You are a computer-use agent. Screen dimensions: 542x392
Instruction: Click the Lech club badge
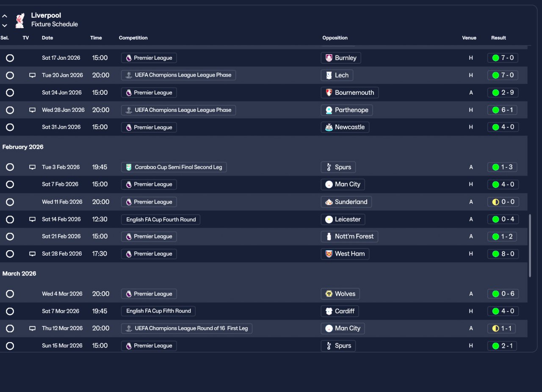point(329,75)
